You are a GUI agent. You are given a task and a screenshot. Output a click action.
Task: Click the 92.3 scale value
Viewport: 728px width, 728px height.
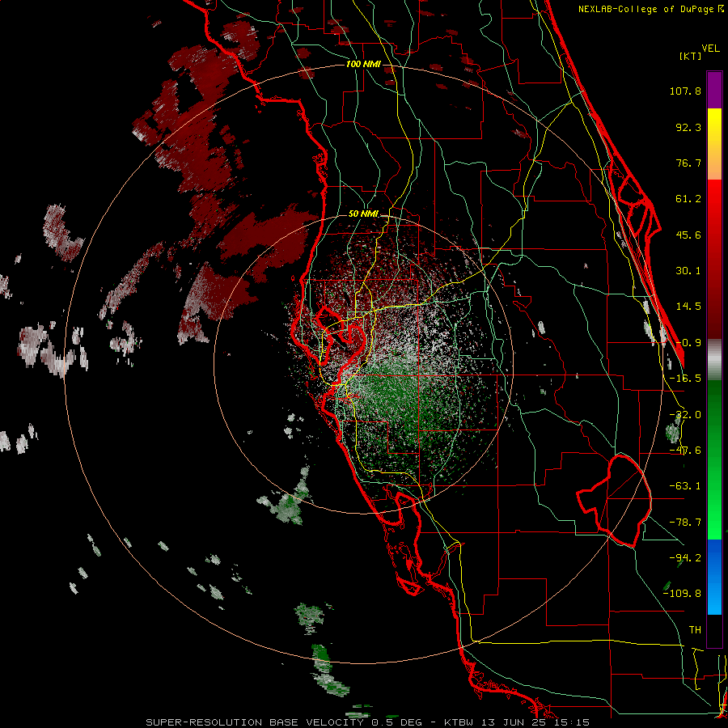coord(688,127)
